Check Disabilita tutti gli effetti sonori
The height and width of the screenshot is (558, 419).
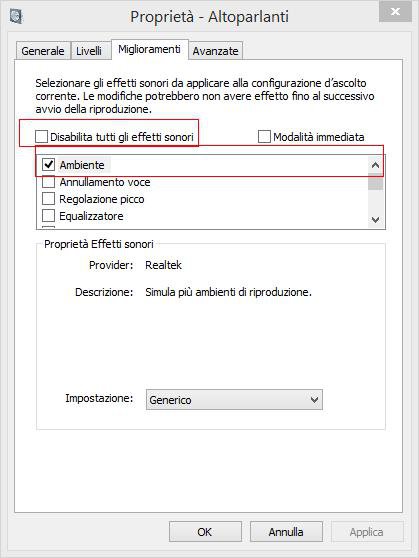point(41,136)
